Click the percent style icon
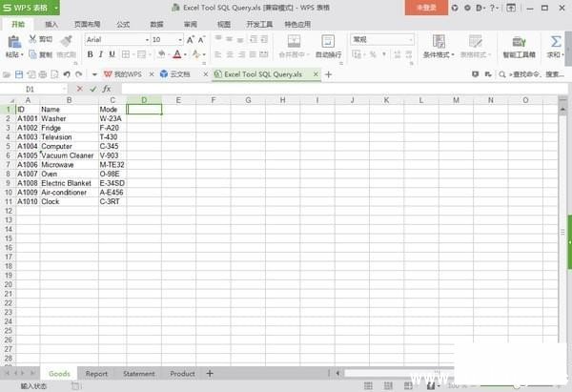This screenshot has width=572, height=392. click(373, 54)
